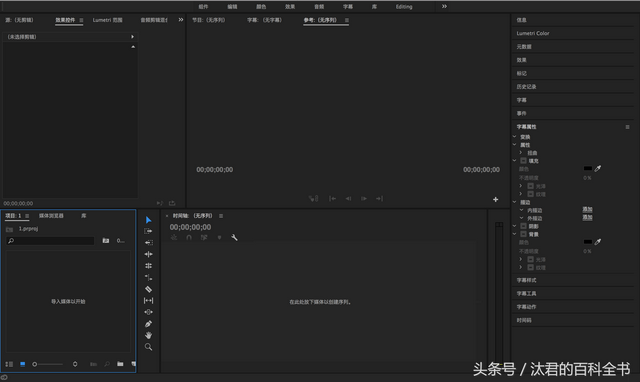Click the project panel search field
Image resolution: width=640 pixels, height=382 pixels.
click(50, 241)
